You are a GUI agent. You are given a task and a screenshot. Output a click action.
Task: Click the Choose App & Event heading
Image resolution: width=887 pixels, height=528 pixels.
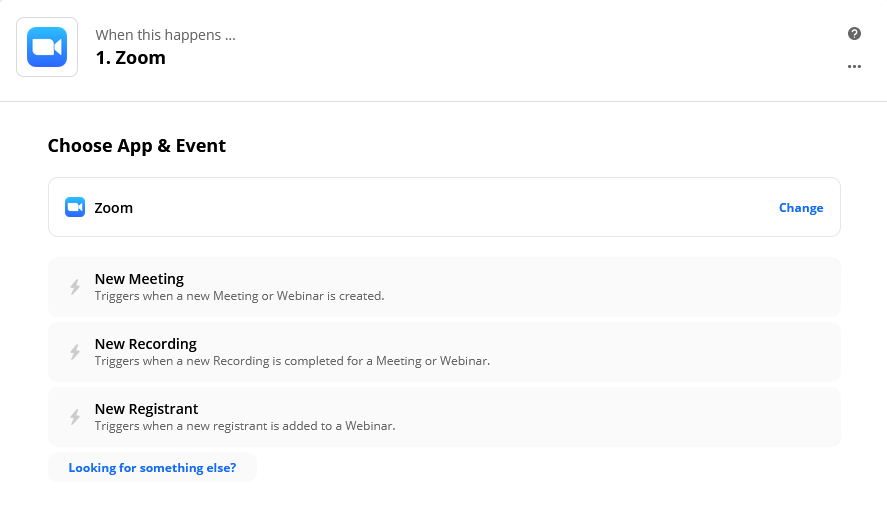(x=137, y=146)
